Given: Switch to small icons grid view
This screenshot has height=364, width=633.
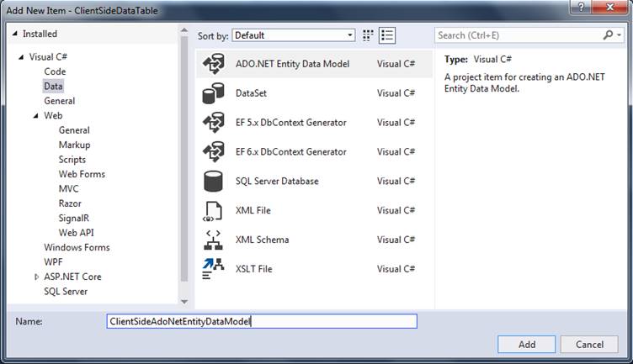Looking at the screenshot, I should tap(368, 35).
